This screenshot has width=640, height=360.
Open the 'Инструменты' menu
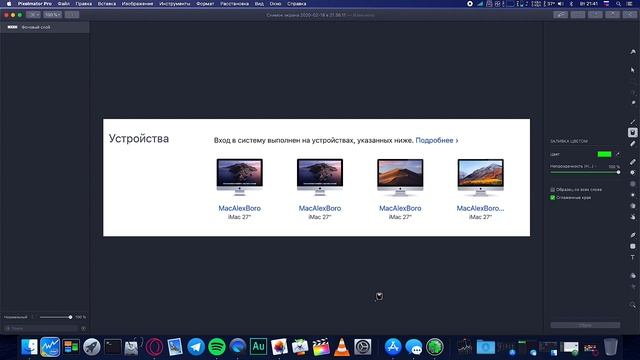175,4
